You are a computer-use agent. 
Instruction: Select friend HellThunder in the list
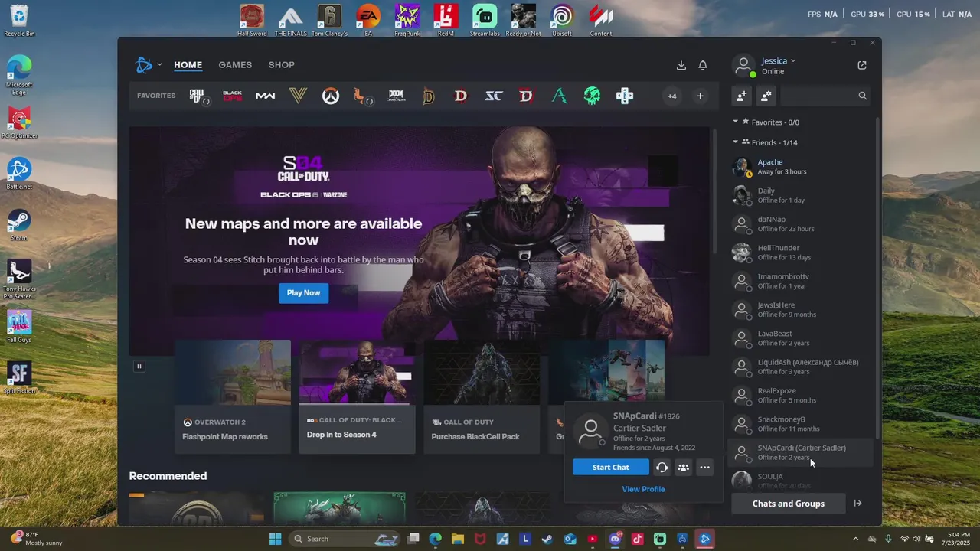tap(802, 253)
